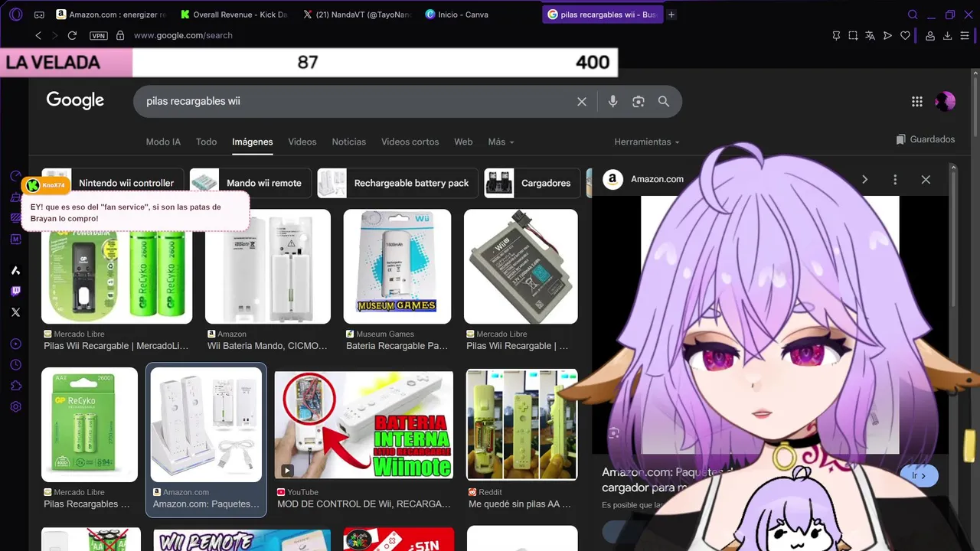Viewport: 980px width, 551px height.
Task: Open the GP ReCyko AA pack image
Action: point(90,425)
